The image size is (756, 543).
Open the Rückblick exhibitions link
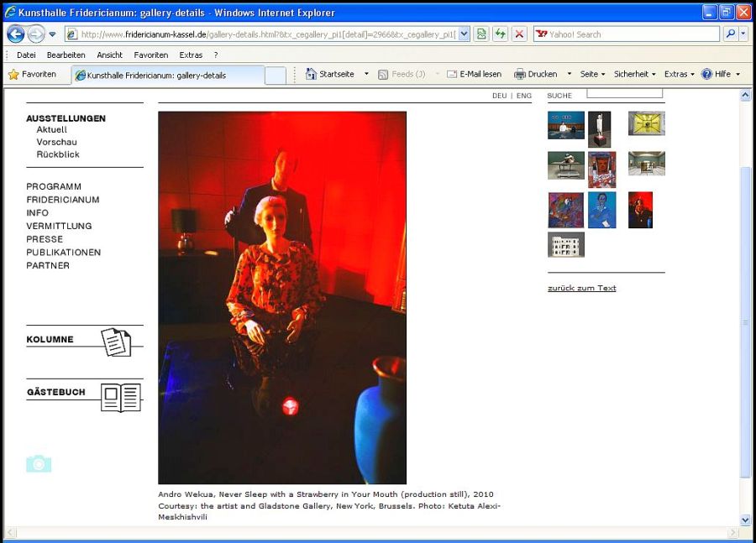click(58, 154)
